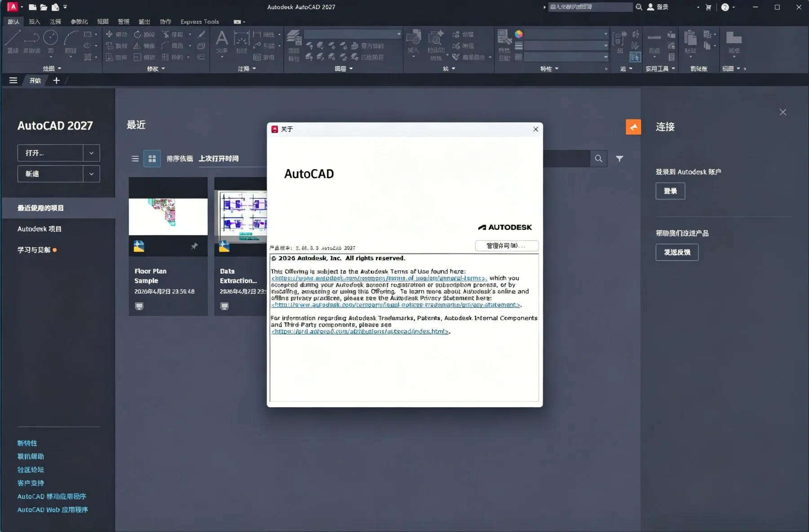The width and height of the screenshot is (809, 532).
Task: Expand the 绘图 panel flyout
Action: pos(52,69)
